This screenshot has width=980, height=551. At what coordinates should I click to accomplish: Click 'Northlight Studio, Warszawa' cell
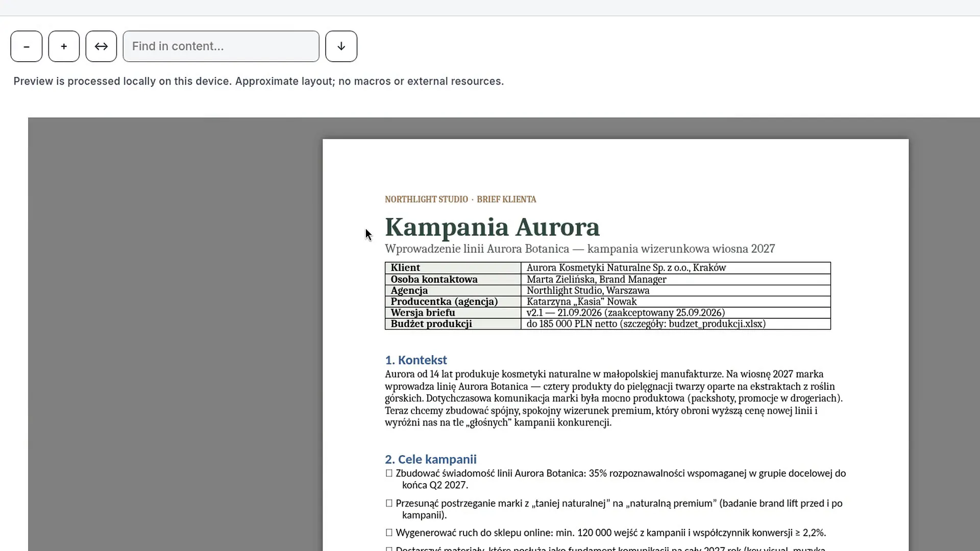(x=676, y=291)
